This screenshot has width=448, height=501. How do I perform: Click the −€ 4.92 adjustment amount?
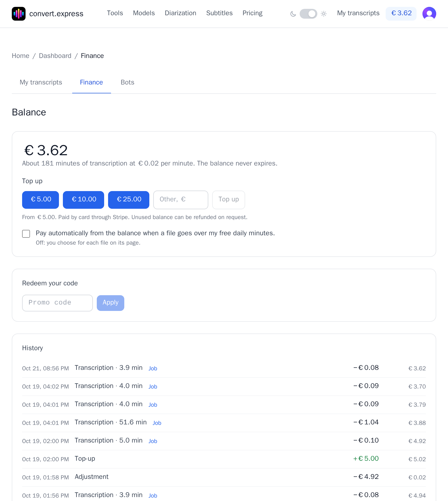pos(366,477)
